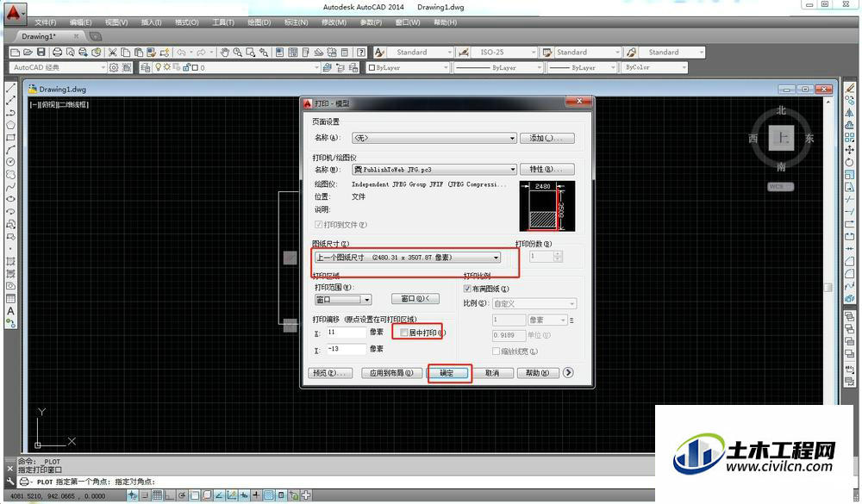Click the New drawing icon in toolbar
This screenshot has height=504, width=862.
point(15,53)
